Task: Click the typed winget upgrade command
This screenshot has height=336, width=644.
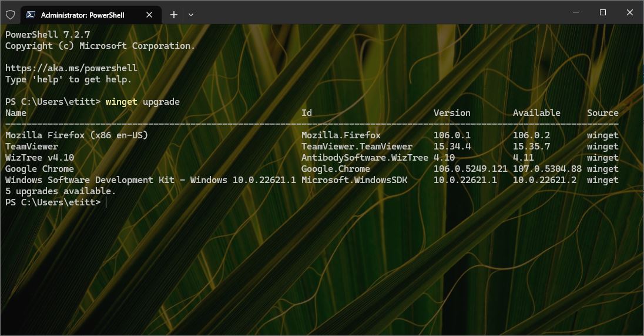Action: point(143,102)
